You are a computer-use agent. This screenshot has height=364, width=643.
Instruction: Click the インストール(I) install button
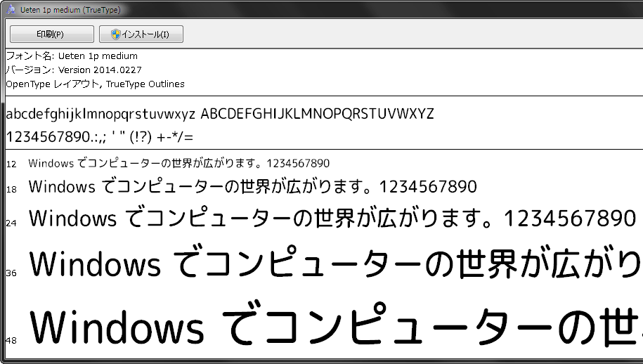point(141,34)
